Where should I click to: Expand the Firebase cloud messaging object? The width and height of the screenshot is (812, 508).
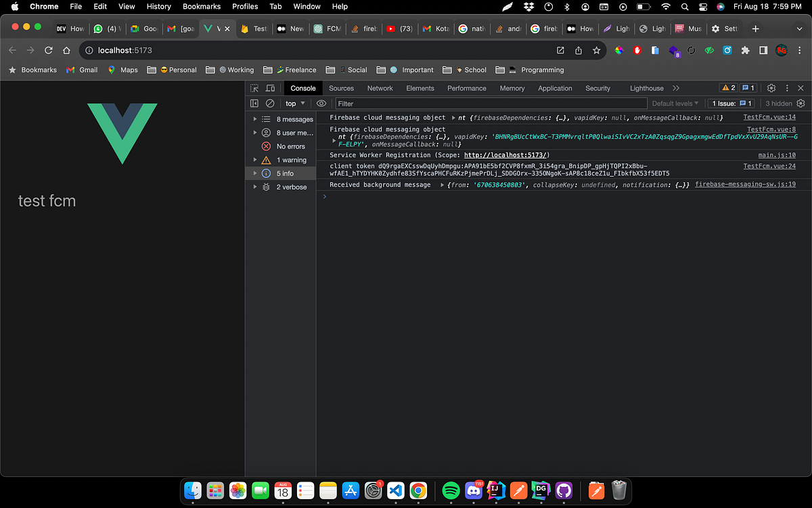(454, 117)
